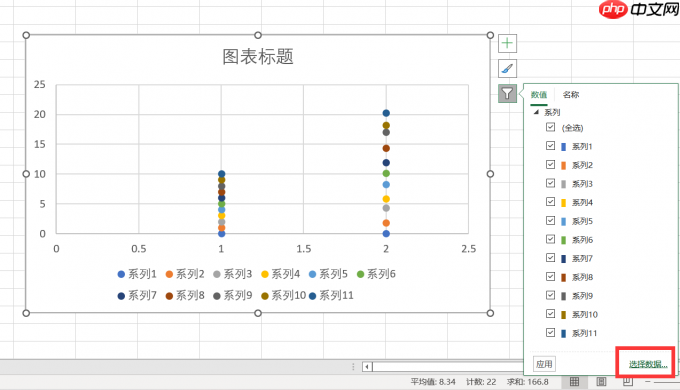Click the 求和: 166.8 status bar entry

(527, 382)
